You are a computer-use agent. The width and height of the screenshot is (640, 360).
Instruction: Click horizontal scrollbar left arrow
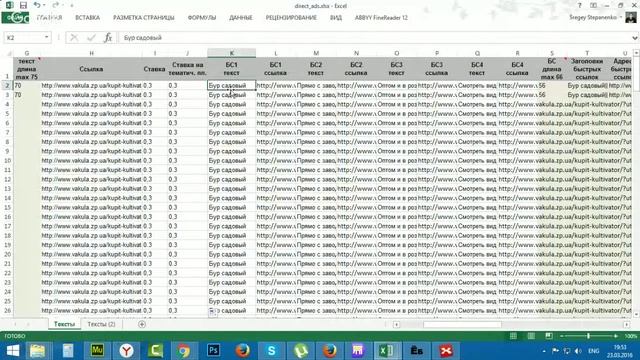tap(396, 324)
